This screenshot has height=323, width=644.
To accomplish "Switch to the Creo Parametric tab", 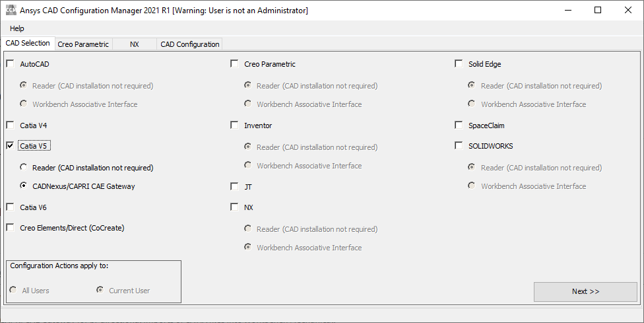I will pyautogui.click(x=83, y=44).
